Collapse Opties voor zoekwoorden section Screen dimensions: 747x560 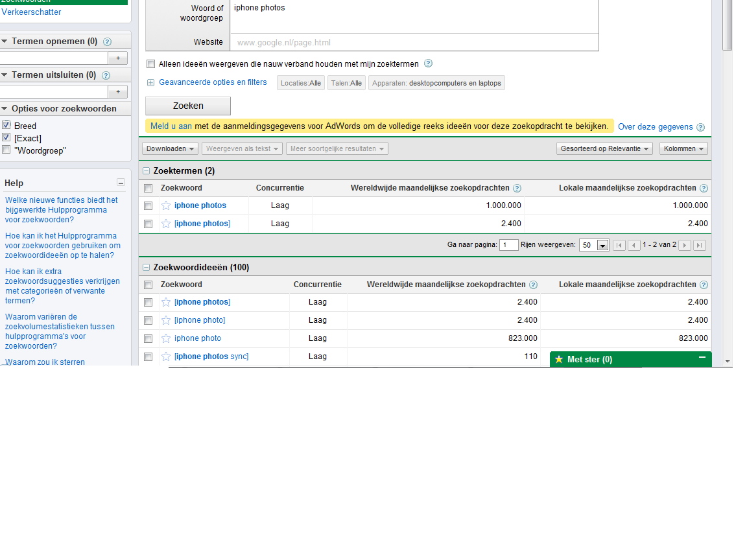[x=5, y=109]
